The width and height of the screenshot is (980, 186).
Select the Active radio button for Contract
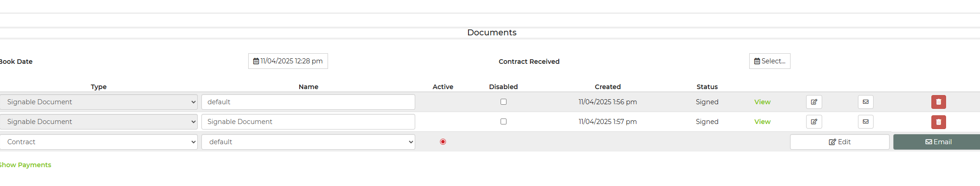point(443,142)
